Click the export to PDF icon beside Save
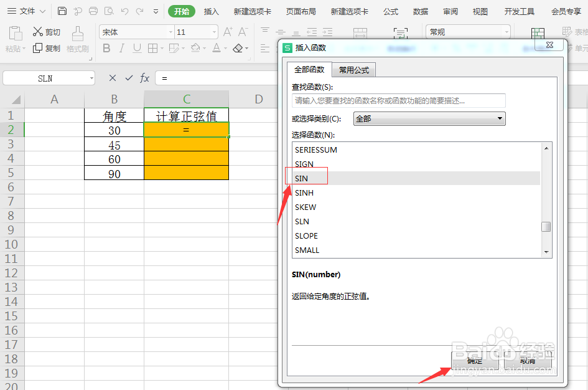588x390 pixels. pos(78,11)
